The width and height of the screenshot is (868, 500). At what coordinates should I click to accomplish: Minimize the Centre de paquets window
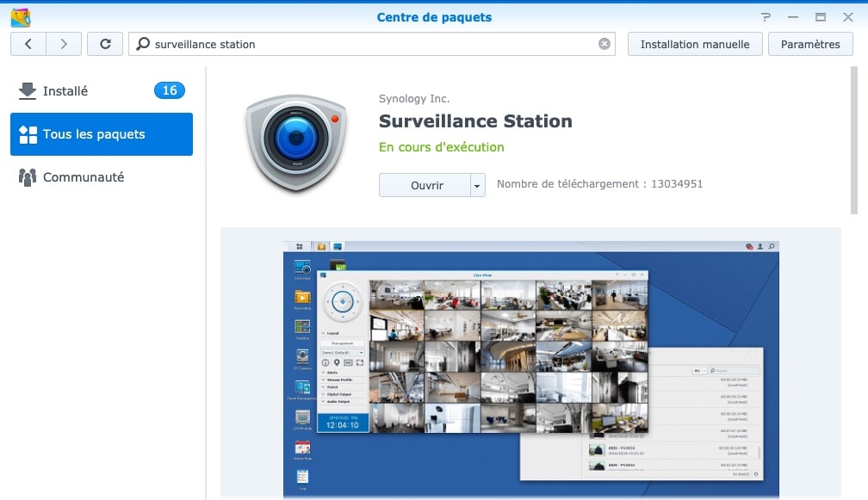(x=793, y=17)
